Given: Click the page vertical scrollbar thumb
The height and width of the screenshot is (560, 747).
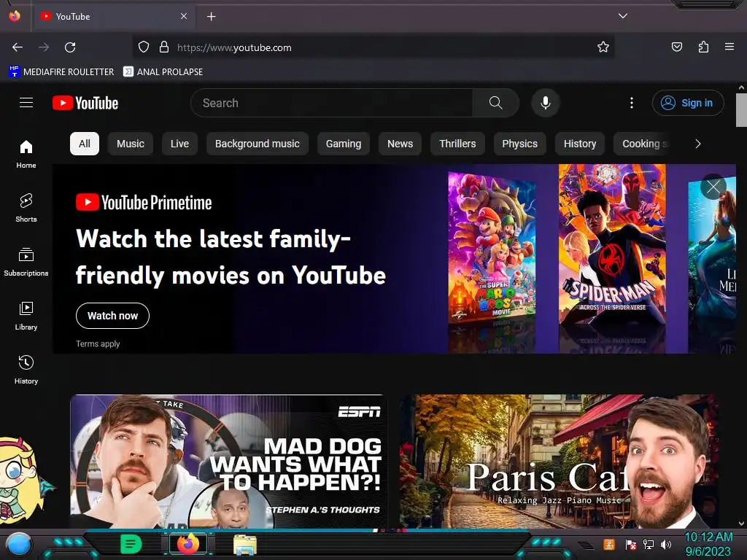Looking at the screenshot, I should coord(741,110).
